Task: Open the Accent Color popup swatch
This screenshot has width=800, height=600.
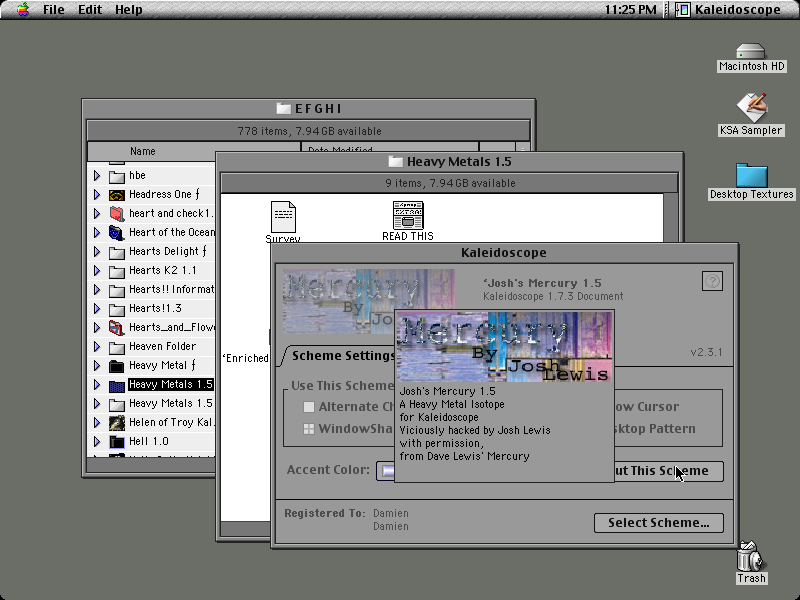Action: [386, 470]
